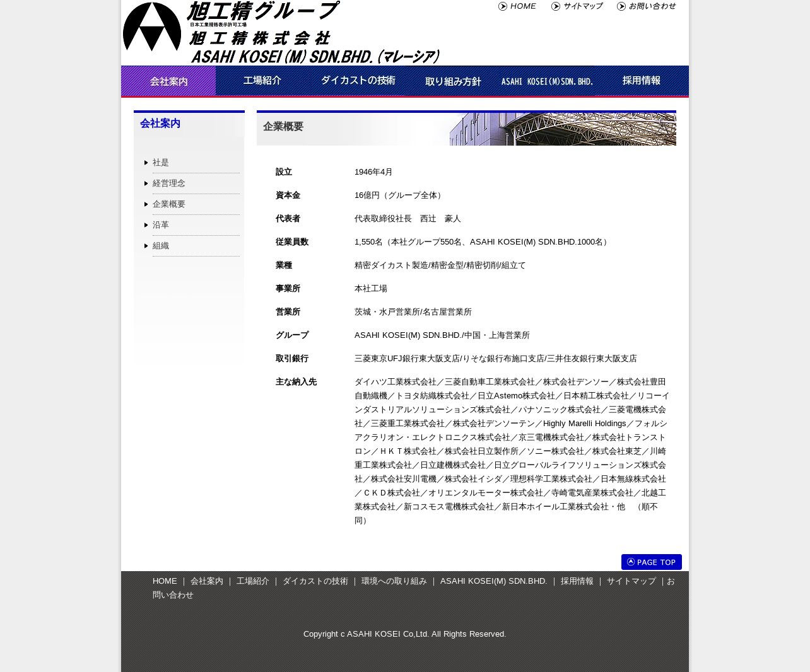Open 企業概要 in sidebar menu
Image resolution: width=810 pixels, height=672 pixels.
click(169, 204)
